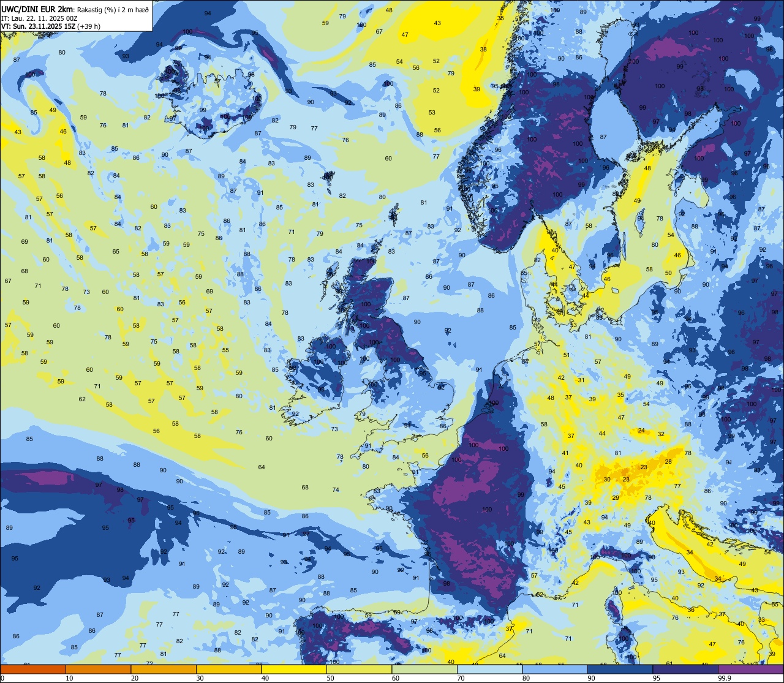Click the dark blue 90 to 95 swatch
The image size is (784, 683).
tap(620, 670)
